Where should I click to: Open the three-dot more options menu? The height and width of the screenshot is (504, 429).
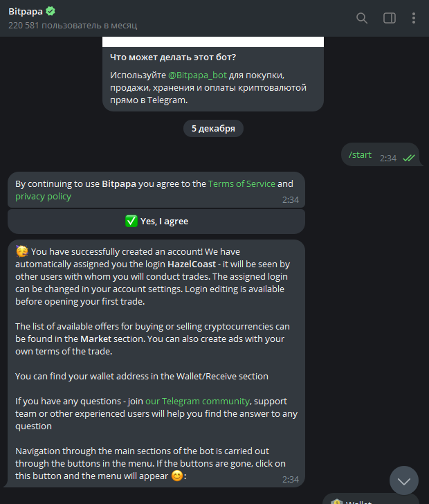(414, 18)
